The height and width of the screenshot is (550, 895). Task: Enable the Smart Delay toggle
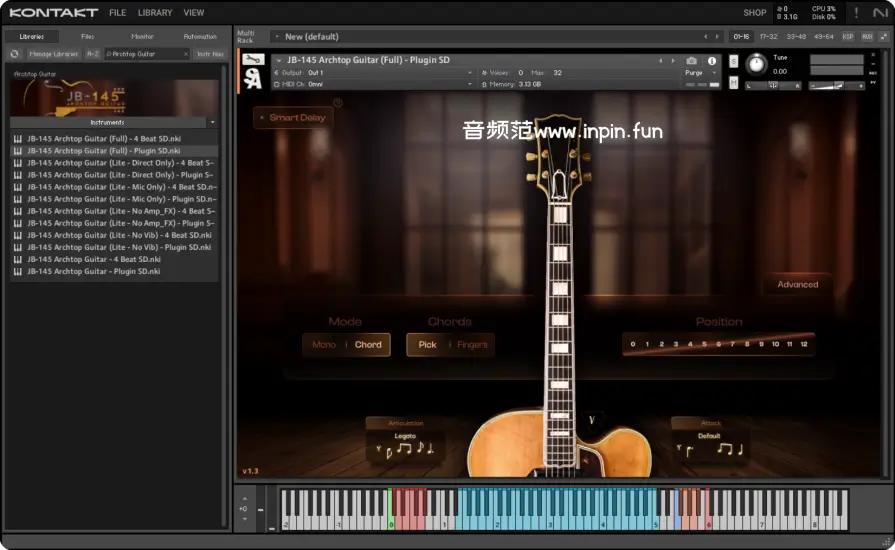pos(262,118)
